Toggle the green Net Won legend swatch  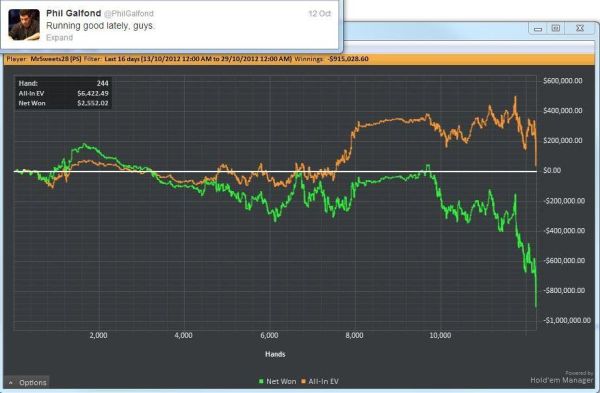click(261, 382)
